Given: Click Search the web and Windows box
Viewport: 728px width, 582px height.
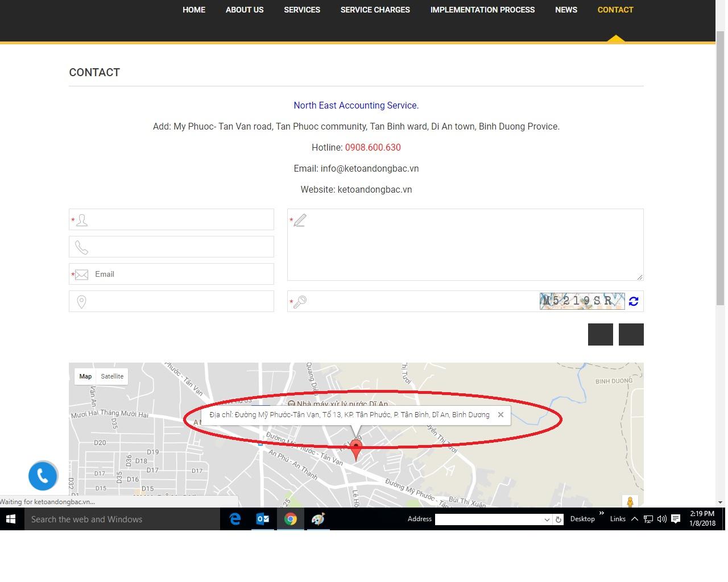Looking at the screenshot, I should click(x=122, y=519).
